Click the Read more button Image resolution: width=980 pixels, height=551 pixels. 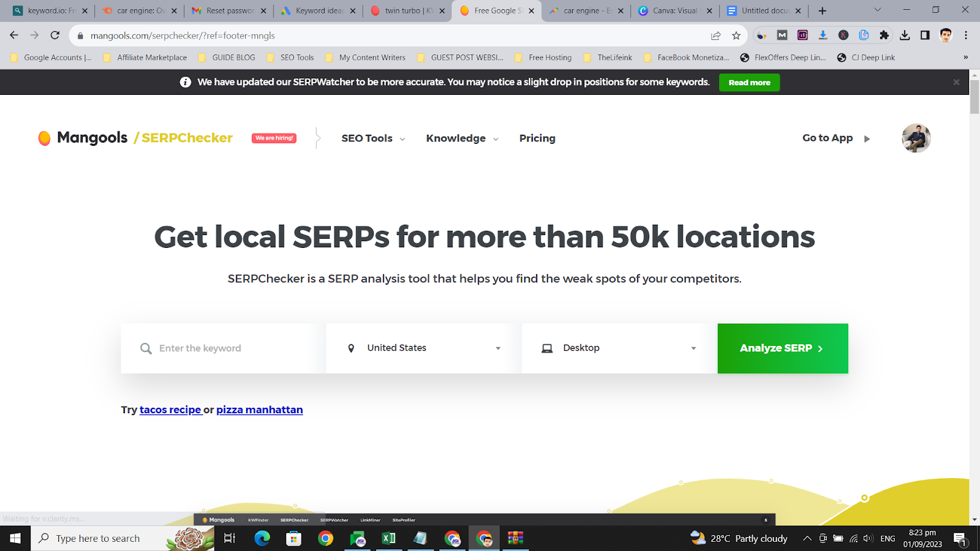(x=750, y=83)
